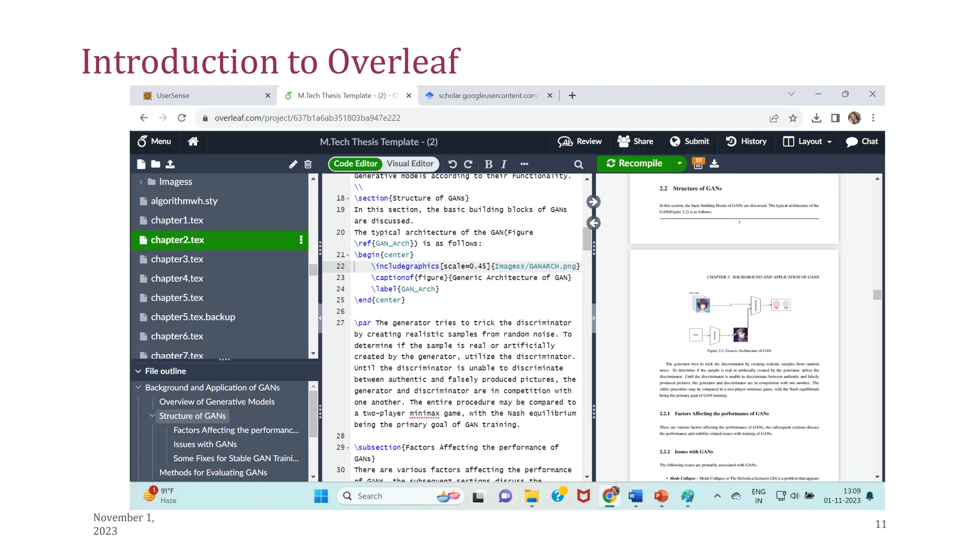Viewport: 980px width, 551px height.
Task: Open chapter6.tex file
Action: pos(177,336)
